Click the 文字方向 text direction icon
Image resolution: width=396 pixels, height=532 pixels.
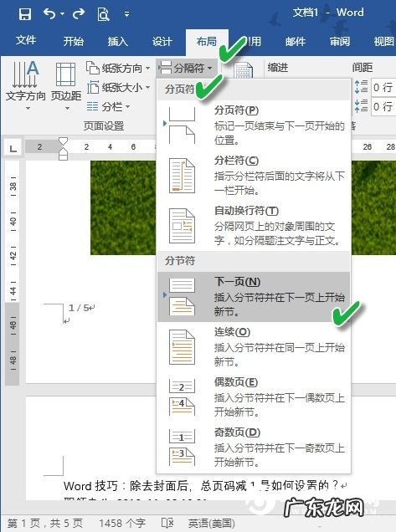pyautogui.click(x=25, y=74)
